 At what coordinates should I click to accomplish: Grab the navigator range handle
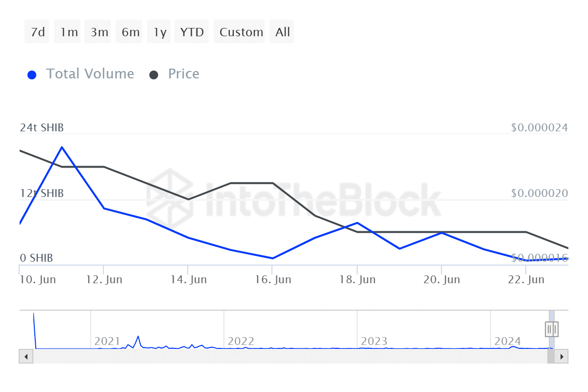pos(552,329)
